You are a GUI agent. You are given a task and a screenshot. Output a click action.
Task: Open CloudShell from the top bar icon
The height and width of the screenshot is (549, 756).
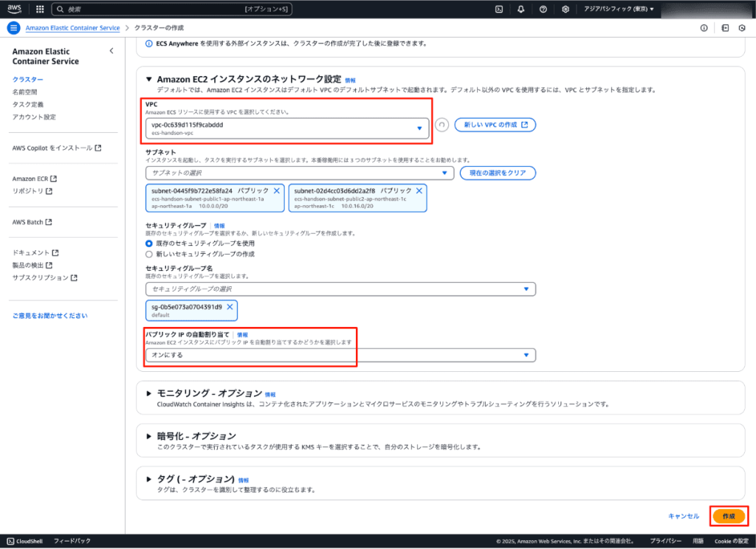click(499, 10)
